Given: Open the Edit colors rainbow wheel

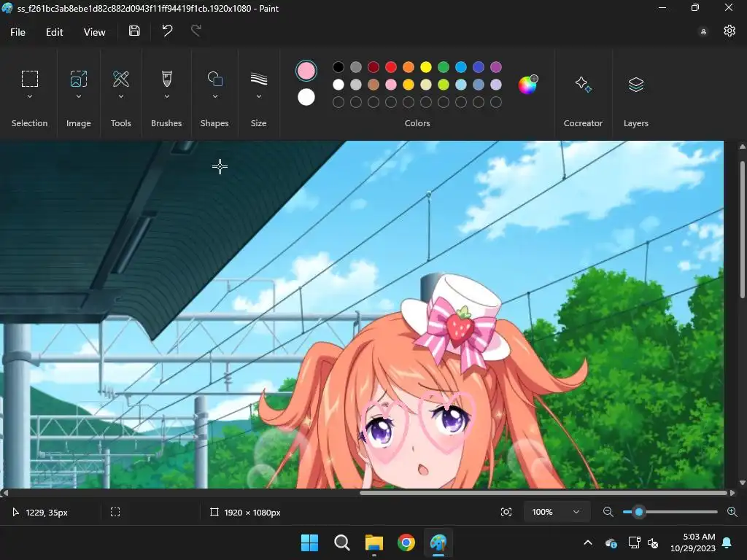Looking at the screenshot, I should pyautogui.click(x=528, y=85).
